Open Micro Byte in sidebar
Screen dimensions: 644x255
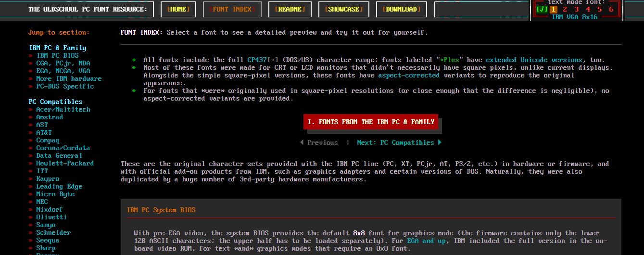coord(55,194)
